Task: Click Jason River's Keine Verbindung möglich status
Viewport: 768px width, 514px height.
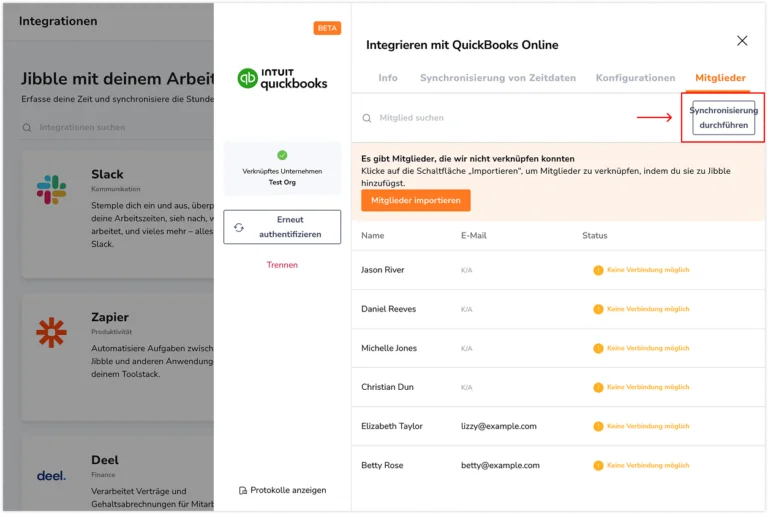Action: tap(648, 270)
